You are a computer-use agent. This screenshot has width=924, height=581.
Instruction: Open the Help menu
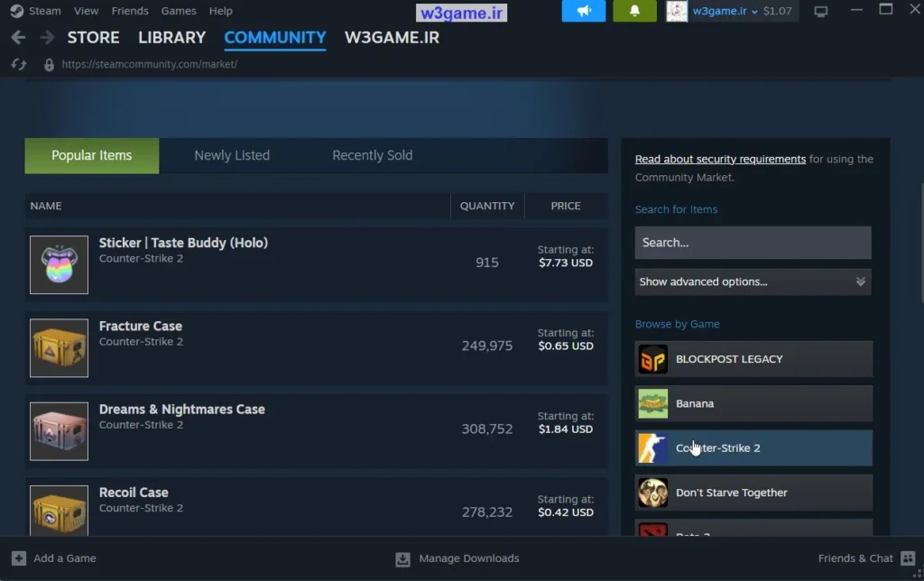(220, 11)
